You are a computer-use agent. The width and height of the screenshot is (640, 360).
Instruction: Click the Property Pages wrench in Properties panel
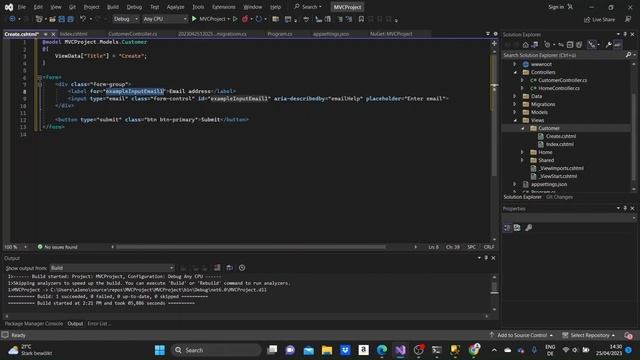529,228
